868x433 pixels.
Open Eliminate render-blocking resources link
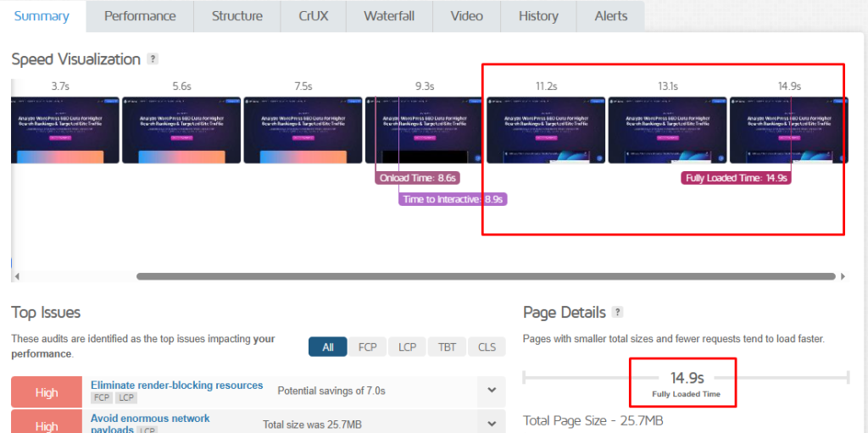click(x=176, y=385)
